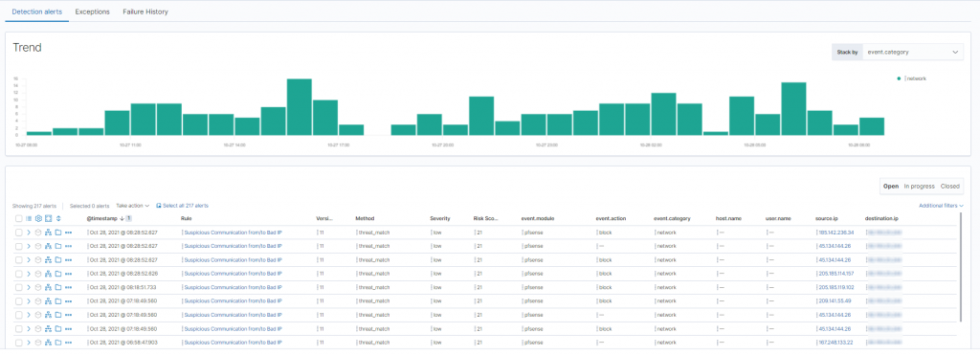Image resolution: width=980 pixels, height=355 pixels.
Task: Toggle full screen view of alerts table
Action: [48, 218]
